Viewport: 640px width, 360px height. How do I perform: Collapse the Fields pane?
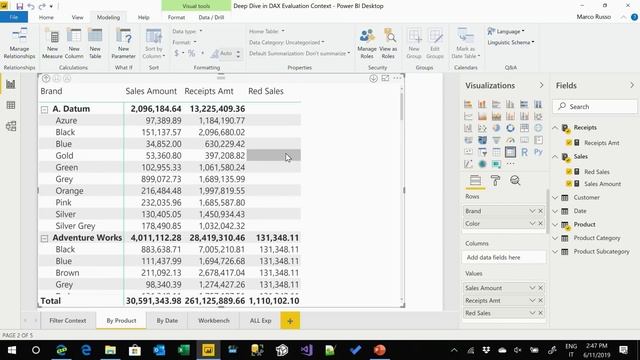click(632, 85)
